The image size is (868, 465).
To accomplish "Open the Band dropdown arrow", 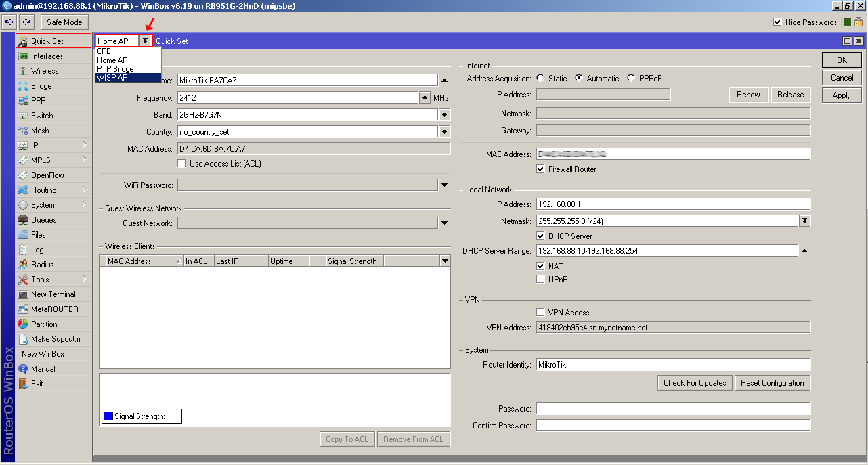I will click(x=445, y=114).
